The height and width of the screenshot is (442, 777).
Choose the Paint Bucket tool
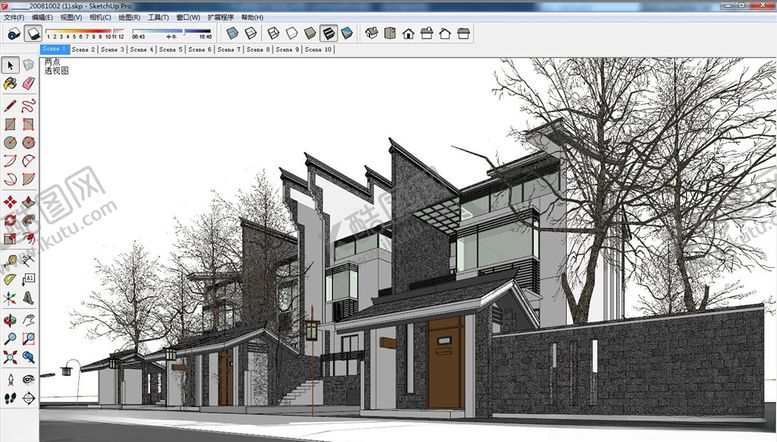pyautogui.click(x=10, y=85)
